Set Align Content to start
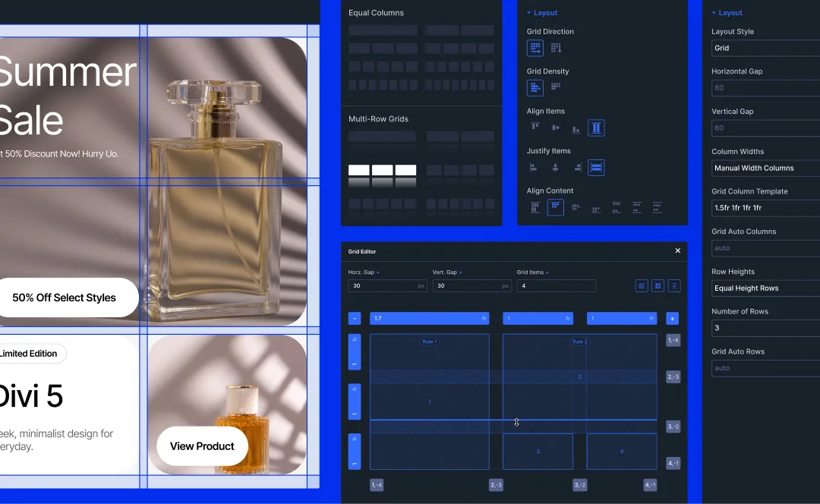This screenshot has height=504, width=820. [555, 207]
